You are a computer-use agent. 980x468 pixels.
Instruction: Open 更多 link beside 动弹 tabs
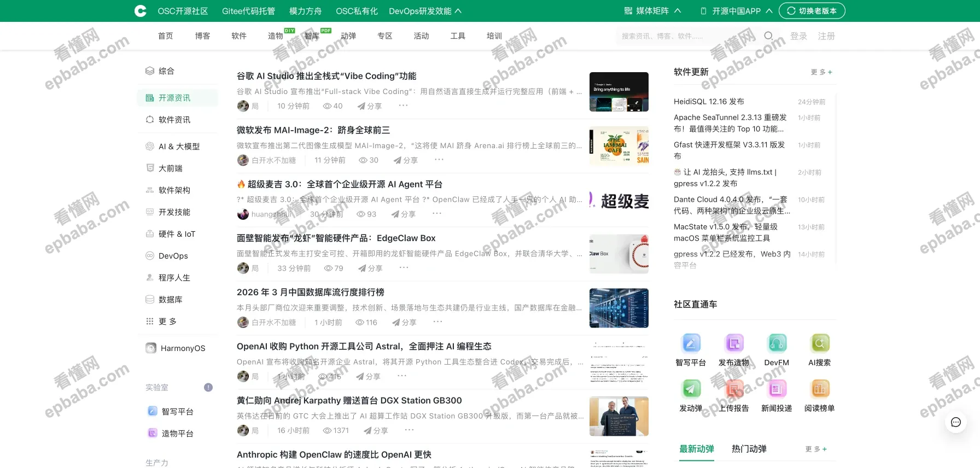(x=816, y=449)
